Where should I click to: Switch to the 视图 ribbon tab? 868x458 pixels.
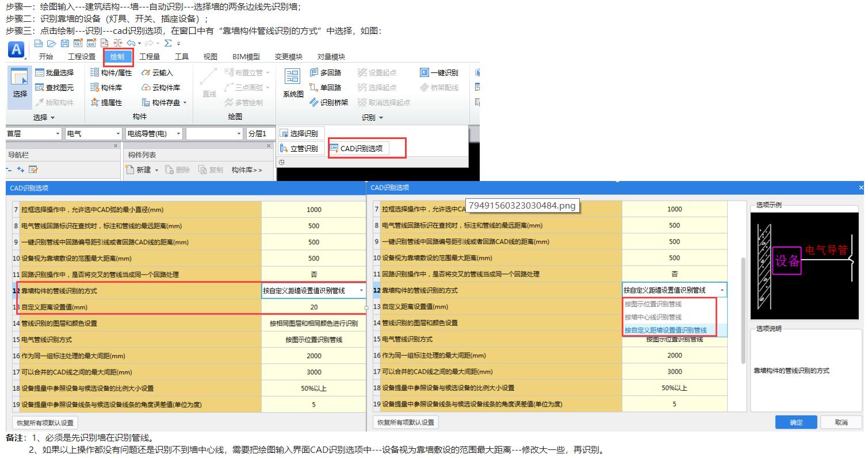point(211,57)
